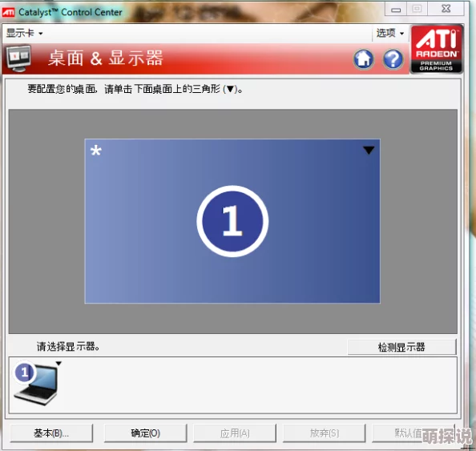Close the Catalyst Control Center window
The height and width of the screenshot is (451, 476).
point(446,9)
